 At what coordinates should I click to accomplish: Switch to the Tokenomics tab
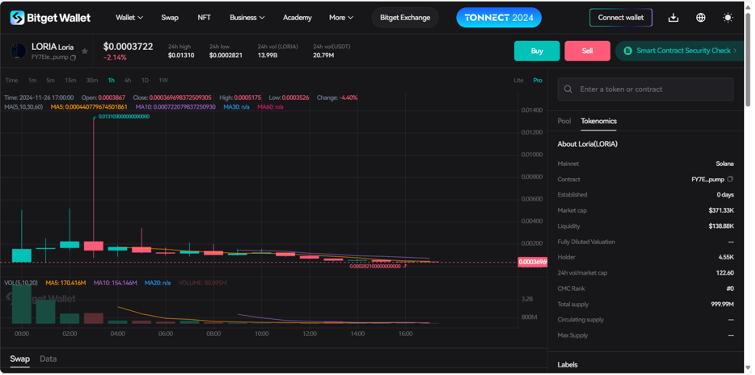click(x=599, y=121)
